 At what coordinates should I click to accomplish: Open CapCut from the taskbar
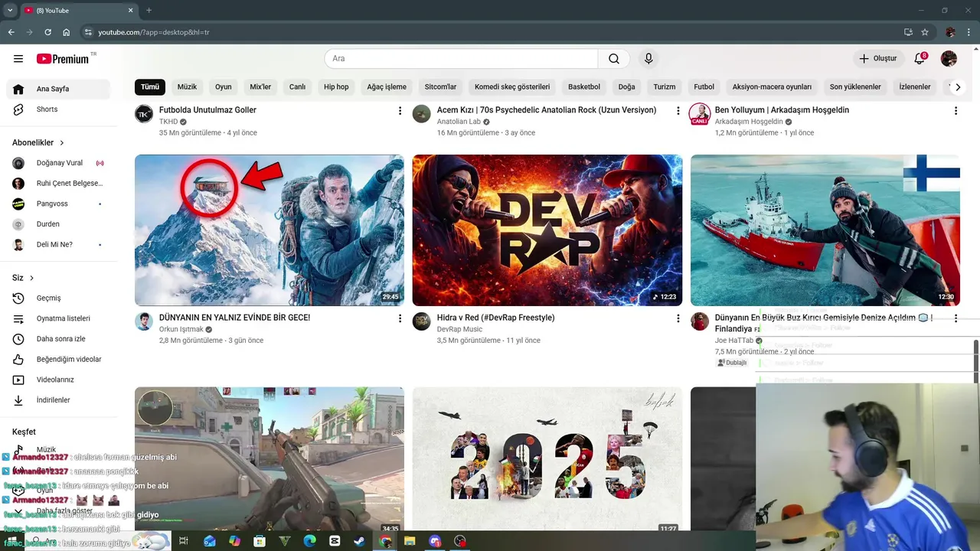335,541
